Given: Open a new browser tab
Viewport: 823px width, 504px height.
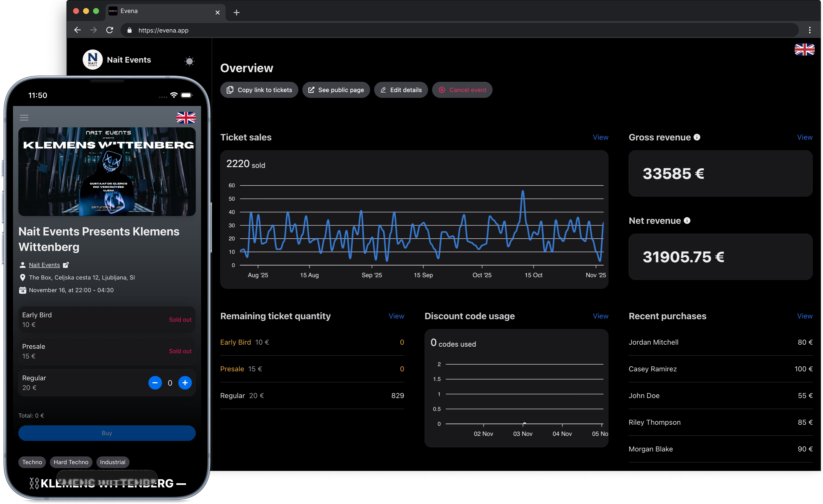Looking at the screenshot, I should [x=236, y=13].
